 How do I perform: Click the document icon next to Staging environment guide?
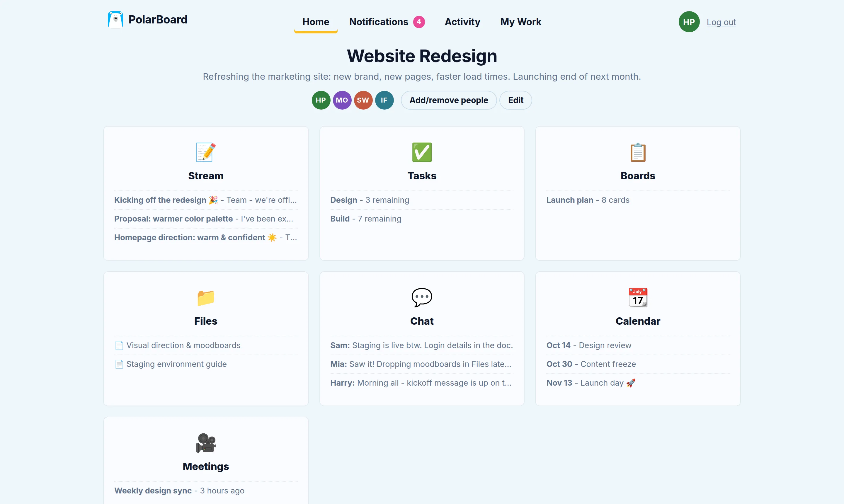coord(119,364)
